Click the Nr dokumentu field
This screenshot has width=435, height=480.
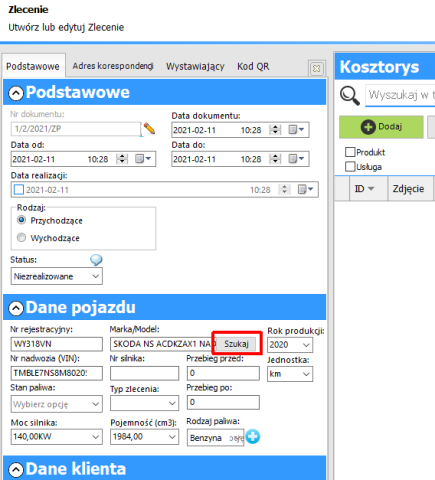76,129
